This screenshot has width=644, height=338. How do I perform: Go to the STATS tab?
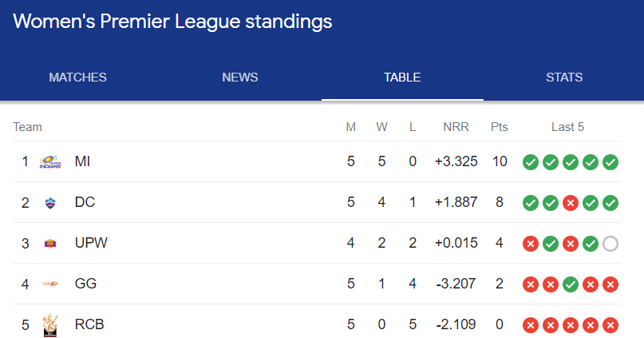[x=564, y=78]
